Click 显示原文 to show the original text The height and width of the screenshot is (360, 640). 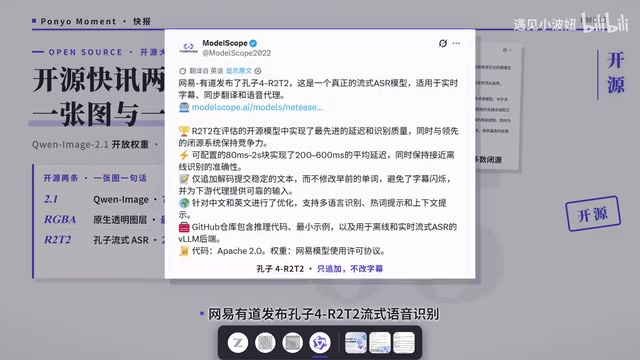coord(239,71)
